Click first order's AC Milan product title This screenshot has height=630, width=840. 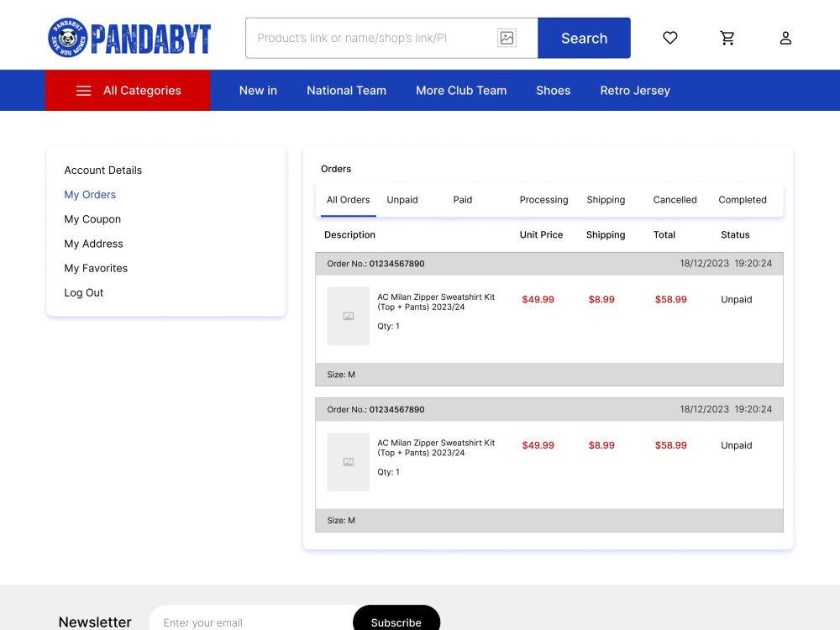click(436, 302)
